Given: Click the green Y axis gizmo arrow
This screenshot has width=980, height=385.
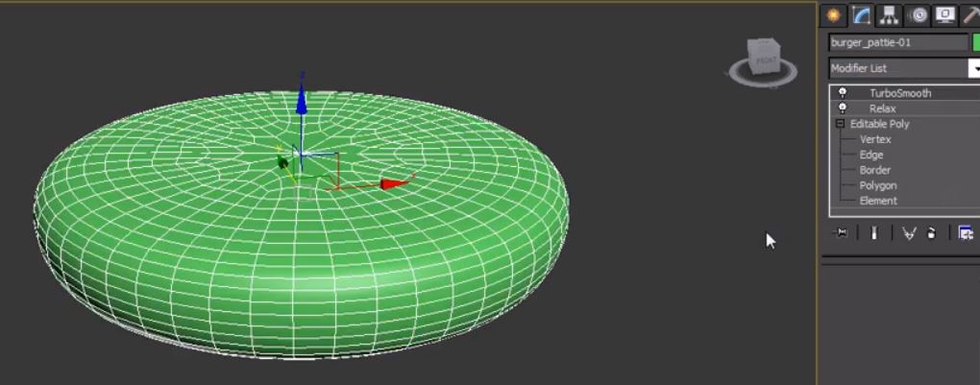Looking at the screenshot, I should [x=282, y=163].
